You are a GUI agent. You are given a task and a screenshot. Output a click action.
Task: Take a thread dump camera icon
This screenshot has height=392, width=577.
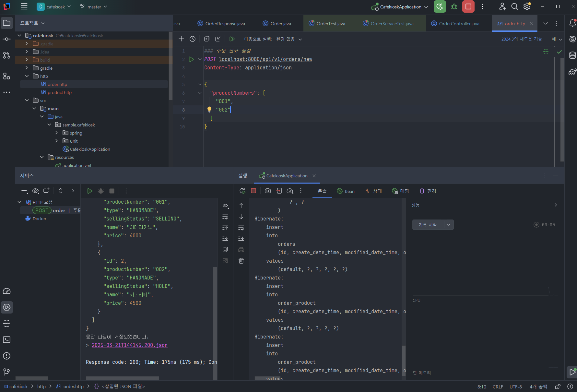pos(268,191)
